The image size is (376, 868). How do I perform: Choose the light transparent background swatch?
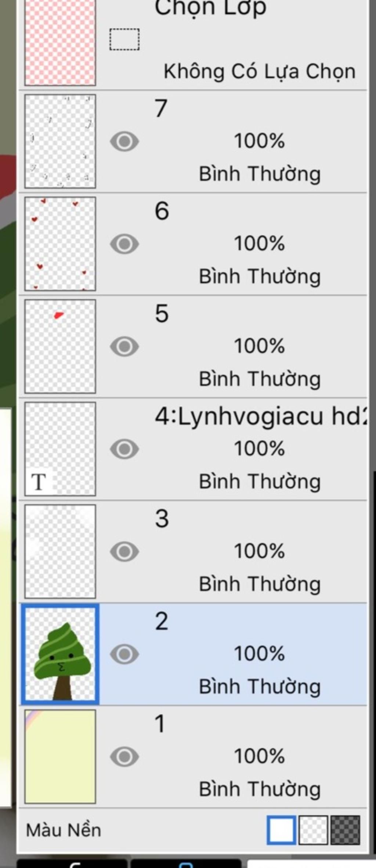coord(313,830)
